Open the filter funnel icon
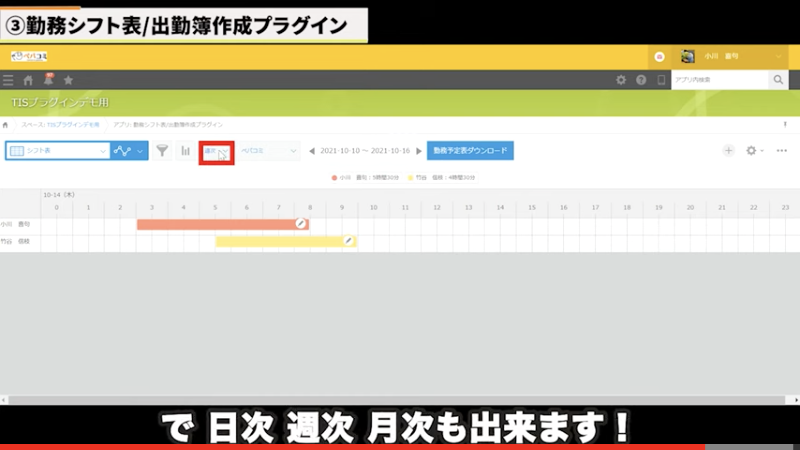Image resolution: width=800 pixels, height=450 pixels. pyautogui.click(x=162, y=151)
